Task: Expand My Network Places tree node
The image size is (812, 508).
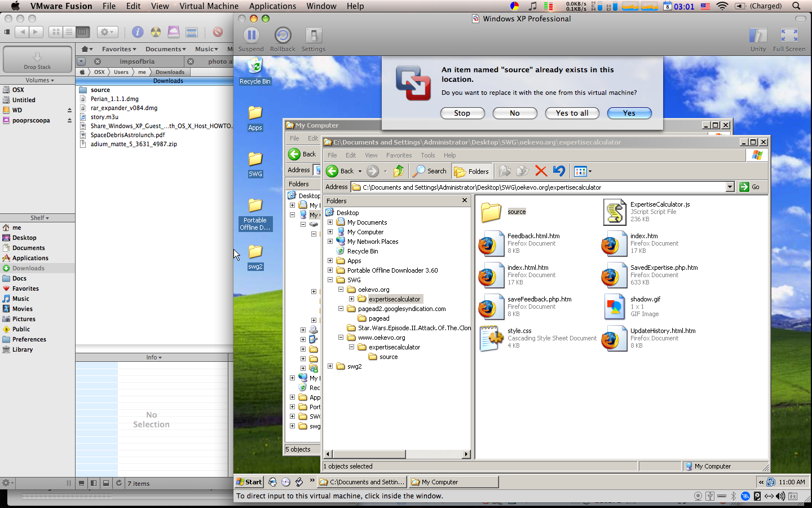Action: pyautogui.click(x=330, y=242)
